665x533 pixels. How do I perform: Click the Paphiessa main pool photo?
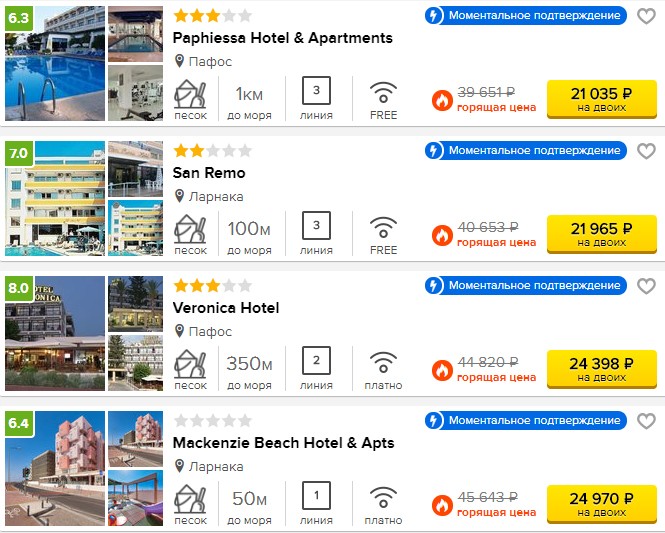click(55, 63)
